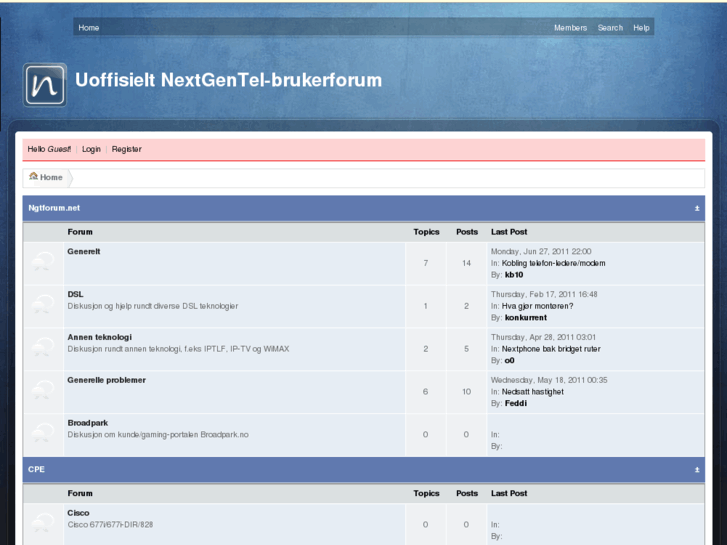Click Generelt posts count 14
727x545 pixels.
tap(466, 263)
